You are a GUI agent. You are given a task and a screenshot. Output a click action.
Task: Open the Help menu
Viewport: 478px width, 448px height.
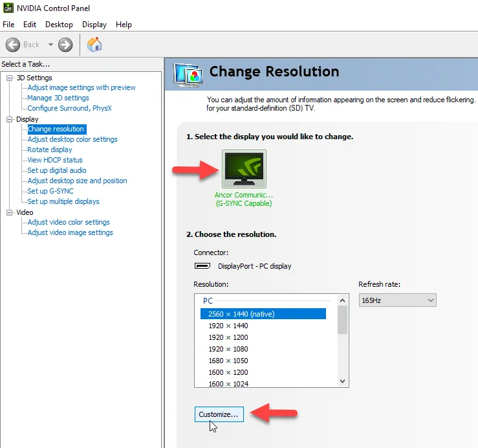tap(124, 25)
